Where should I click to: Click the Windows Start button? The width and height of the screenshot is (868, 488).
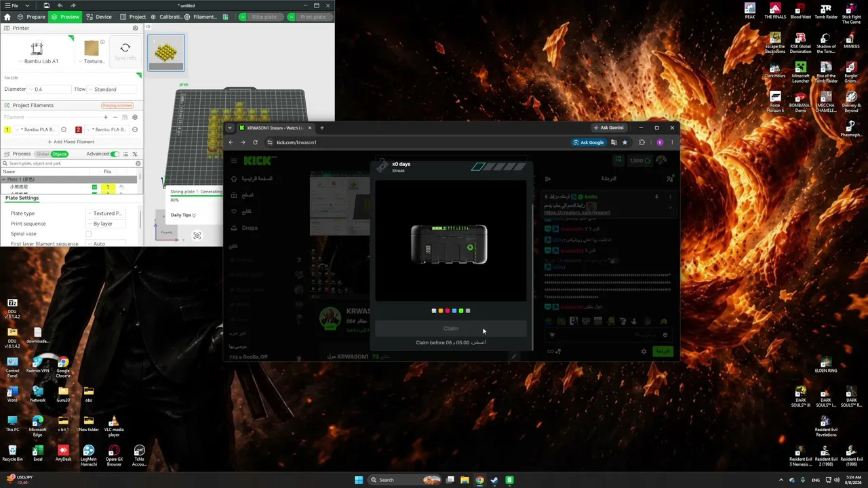click(359, 480)
